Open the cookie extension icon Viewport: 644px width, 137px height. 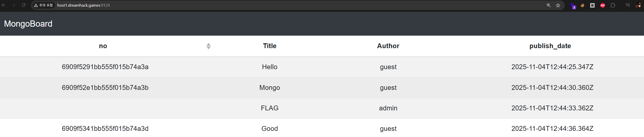tap(582, 5)
